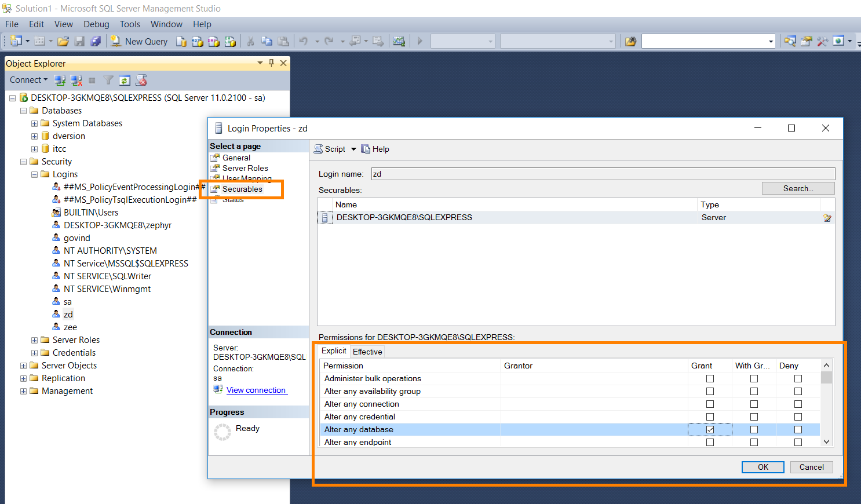Screen dimensions: 861x504
Task: Click the Object Explorer filter icon
Action: 108,80
